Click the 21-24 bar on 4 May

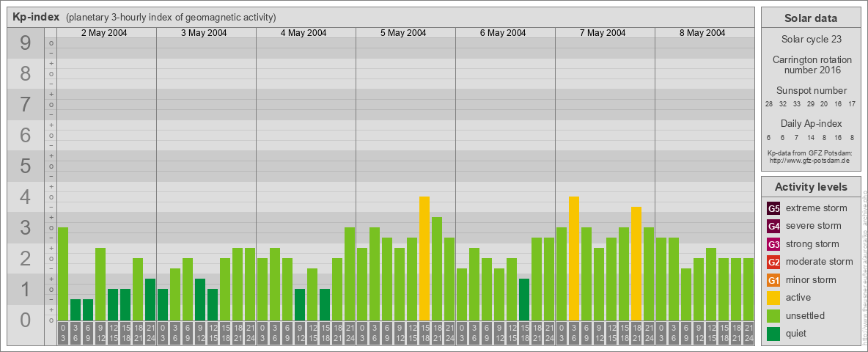350,274
